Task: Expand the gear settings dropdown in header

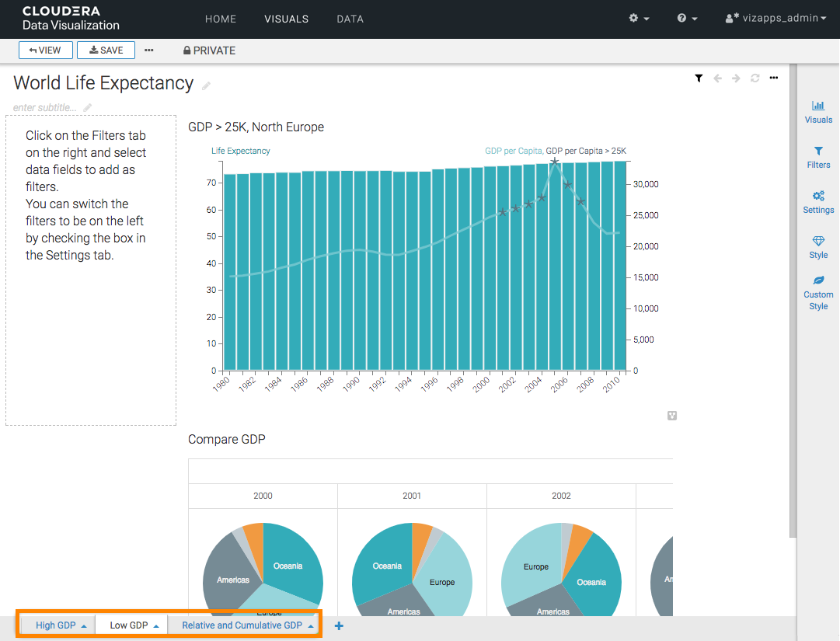Action: (x=640, y=19)
